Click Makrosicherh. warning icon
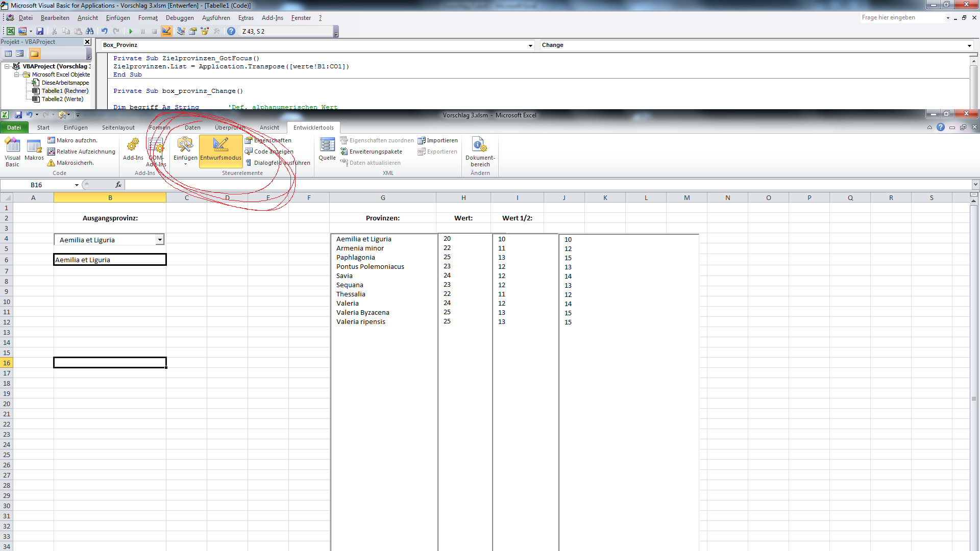Image resolution: width=980 pixels, height=551 pixels. [x=51, y=163]
